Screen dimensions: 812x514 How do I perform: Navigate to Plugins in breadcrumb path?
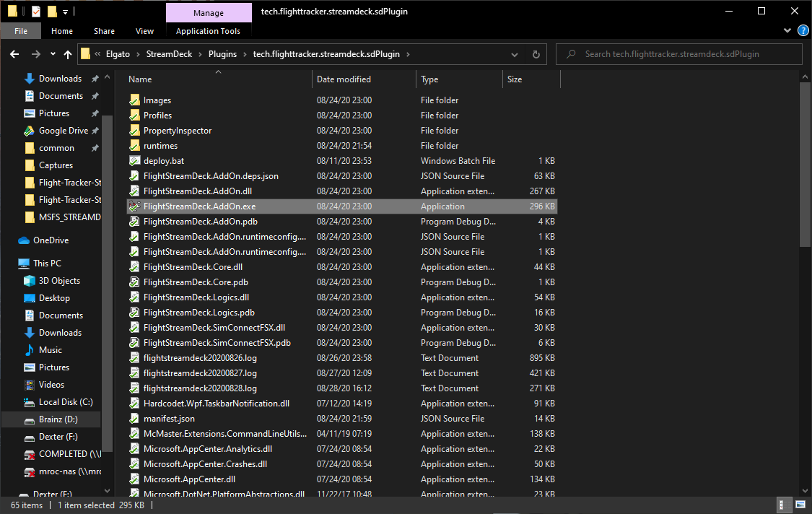coord(222,54)
